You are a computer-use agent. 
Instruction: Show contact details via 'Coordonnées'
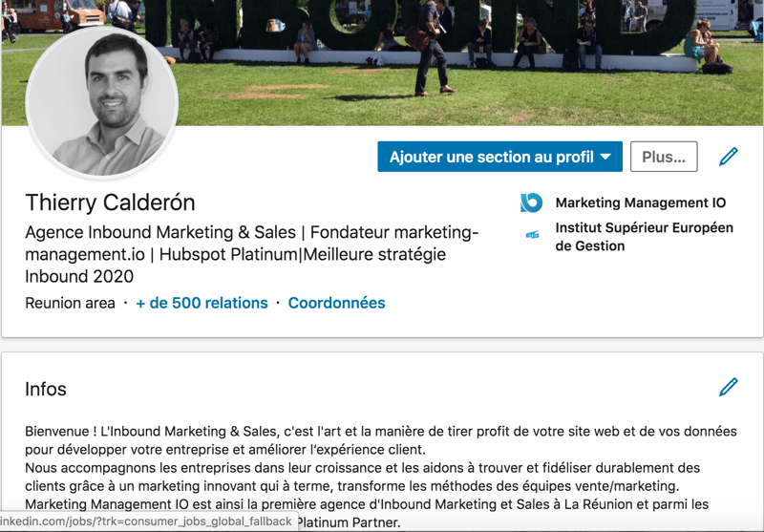pos(337,303)
